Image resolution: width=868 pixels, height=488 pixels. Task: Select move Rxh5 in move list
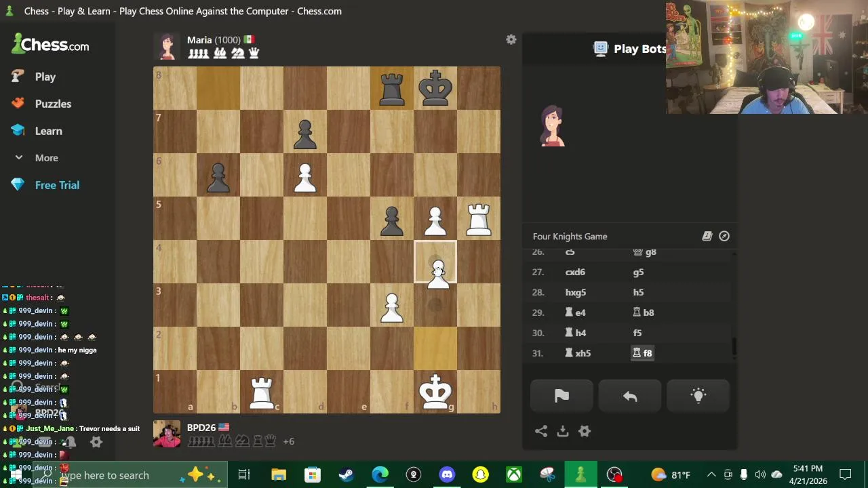click(x=578, y=353)
